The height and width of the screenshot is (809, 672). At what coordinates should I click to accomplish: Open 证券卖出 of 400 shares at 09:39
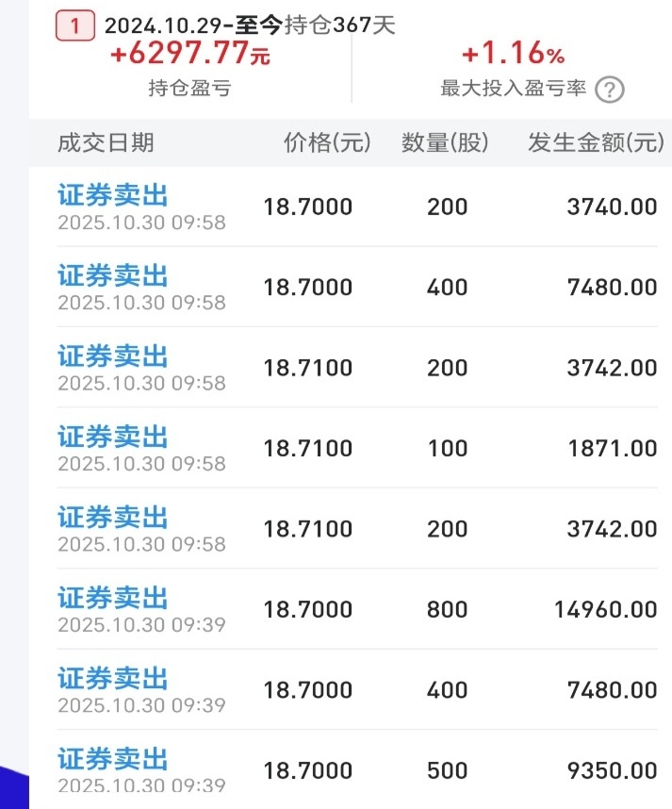113,679
